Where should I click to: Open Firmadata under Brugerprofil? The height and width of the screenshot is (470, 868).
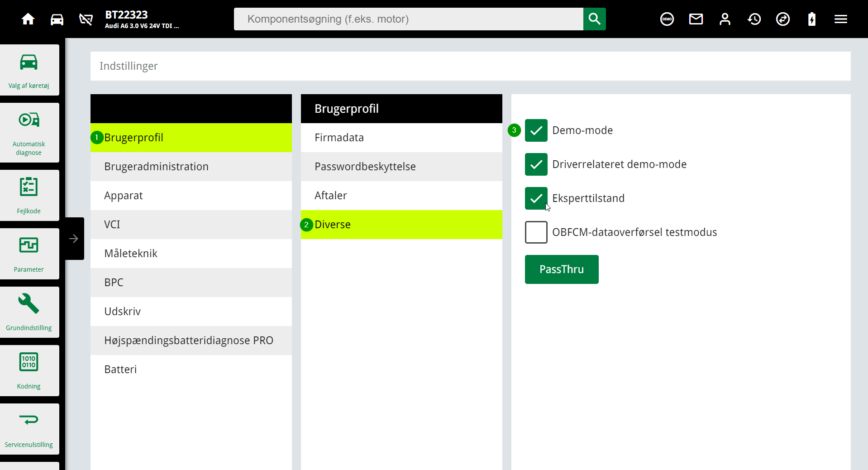point(401,138)
